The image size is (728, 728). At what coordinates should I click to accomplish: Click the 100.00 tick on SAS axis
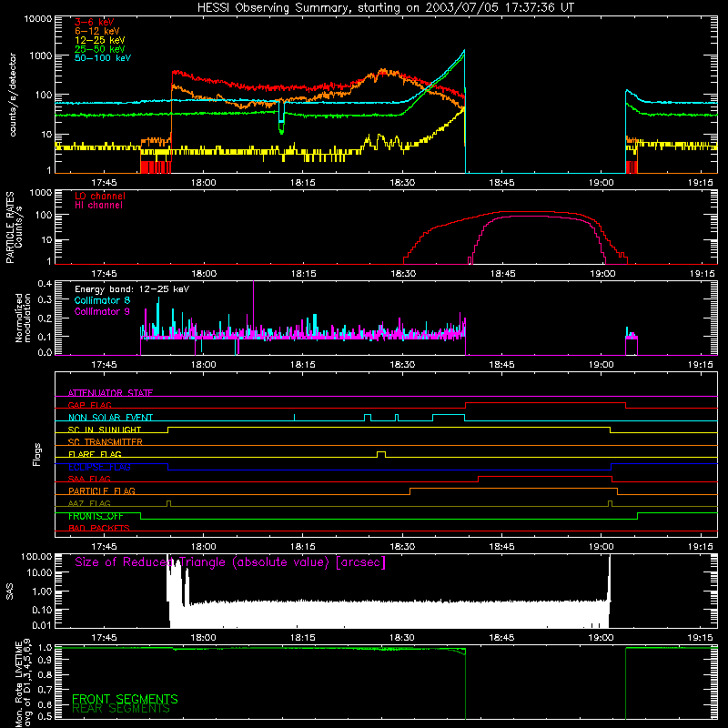(x=36, y=556)
